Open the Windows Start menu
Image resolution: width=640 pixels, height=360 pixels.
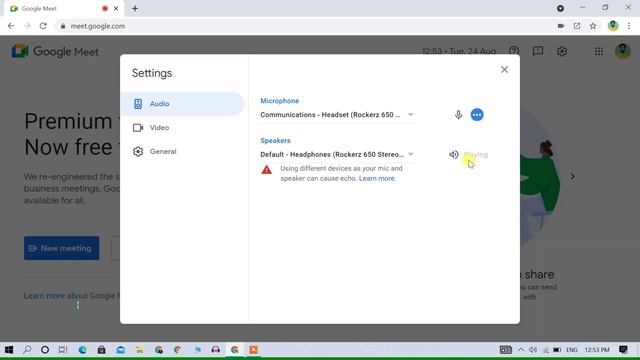(x=9, y=350)
